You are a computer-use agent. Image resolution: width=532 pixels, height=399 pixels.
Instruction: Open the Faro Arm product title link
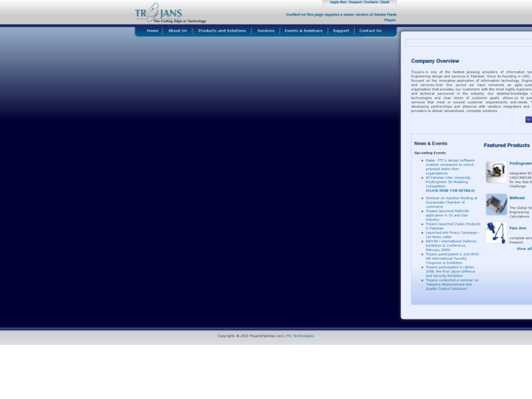click(x=517, y=228)
